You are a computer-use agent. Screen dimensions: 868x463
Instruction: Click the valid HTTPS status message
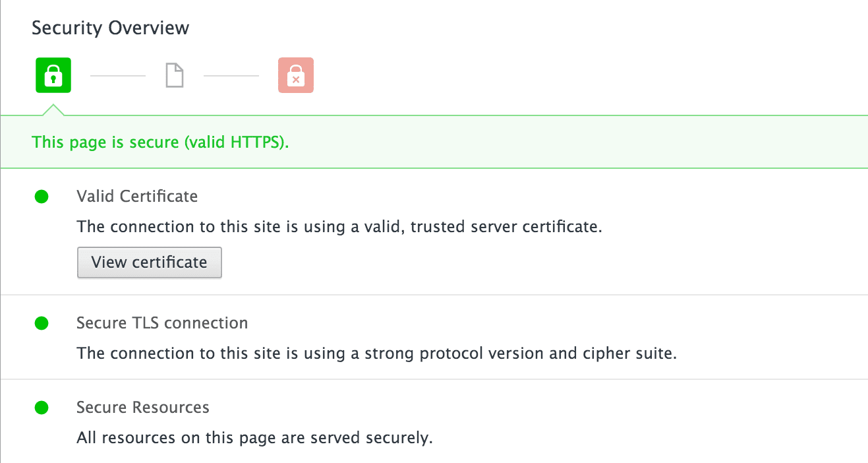160,142
